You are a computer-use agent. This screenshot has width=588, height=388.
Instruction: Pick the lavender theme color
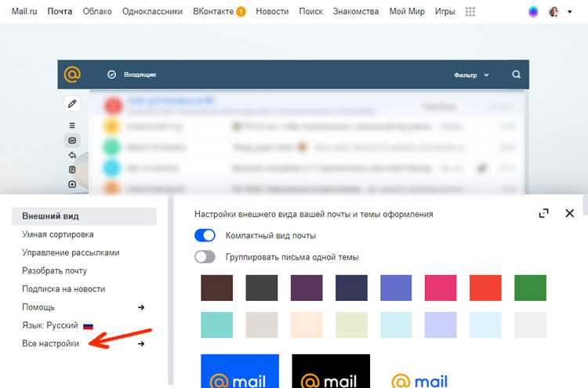tap(441, 325)
